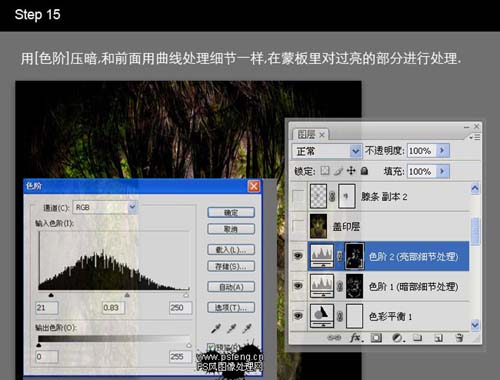500x380 pixels.
Task: Click the input white point slider triangle
Action: point(186,295)
